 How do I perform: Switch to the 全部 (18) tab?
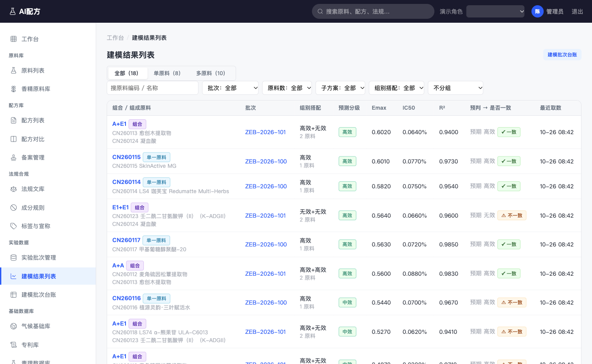pyautogui.click(x=128, y=73)
